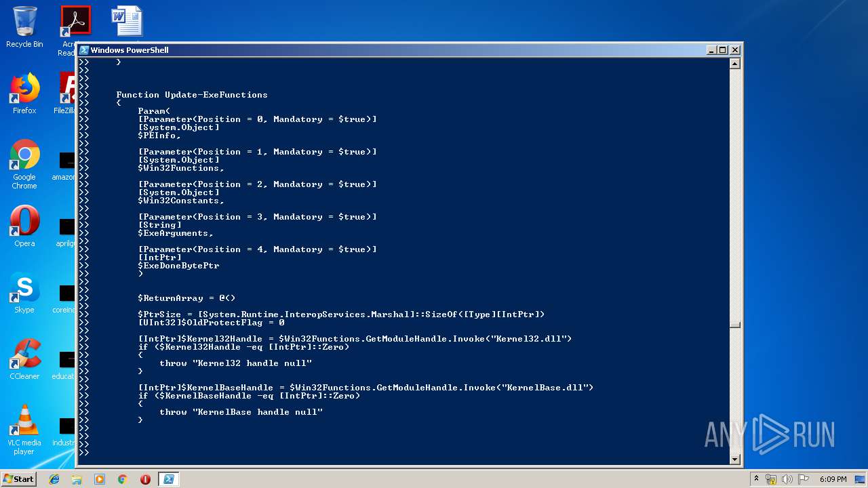This screenshot has width=868, height=488.
Task: Open the Start menu
Action: (x=18, y=479)
